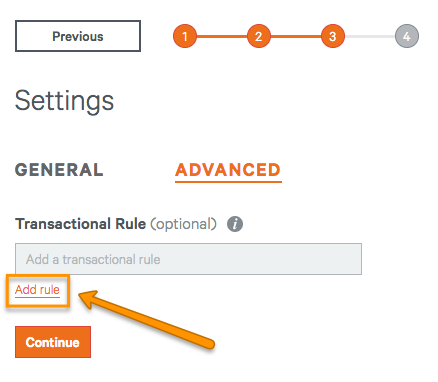Click the Settings heading
This screenshot has width=438, height=382.
(x=64, y=101)
